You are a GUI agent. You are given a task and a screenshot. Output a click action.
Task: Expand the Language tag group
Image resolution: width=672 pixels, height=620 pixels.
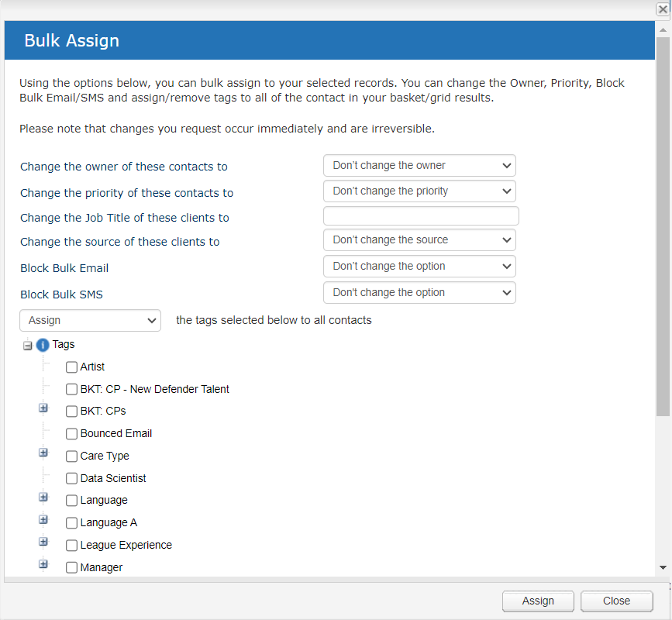43,498
